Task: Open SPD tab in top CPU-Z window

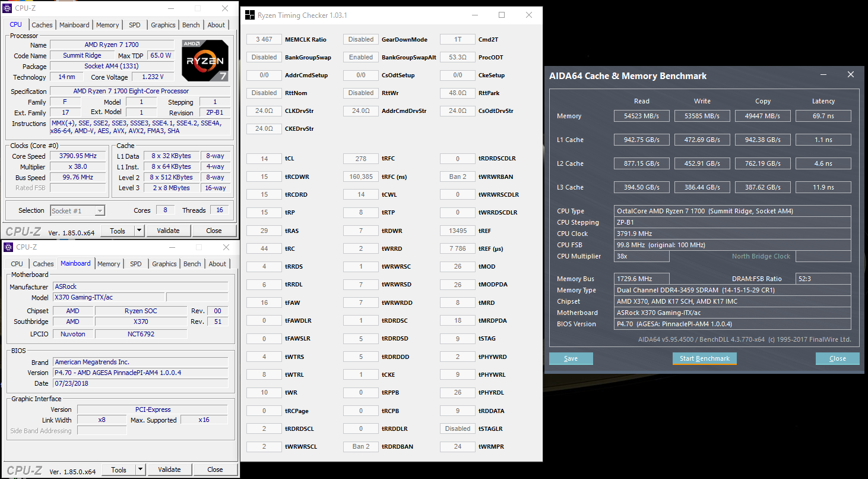Action: [x=135, y=25]
